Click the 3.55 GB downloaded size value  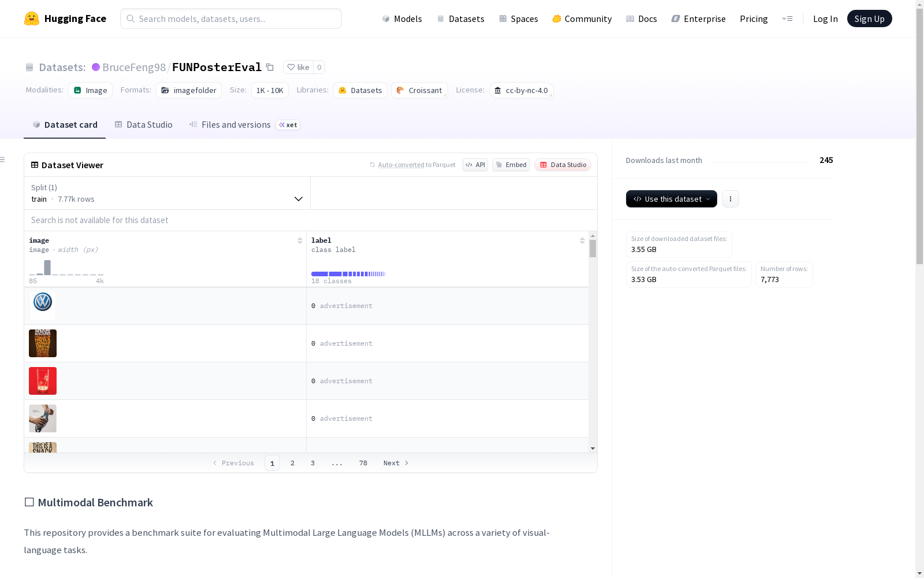(644, 250)
